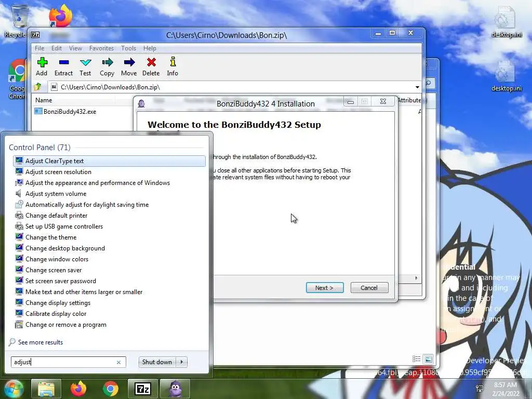Open Calibrate display color result
532x399 pixels.
(109, 314)
